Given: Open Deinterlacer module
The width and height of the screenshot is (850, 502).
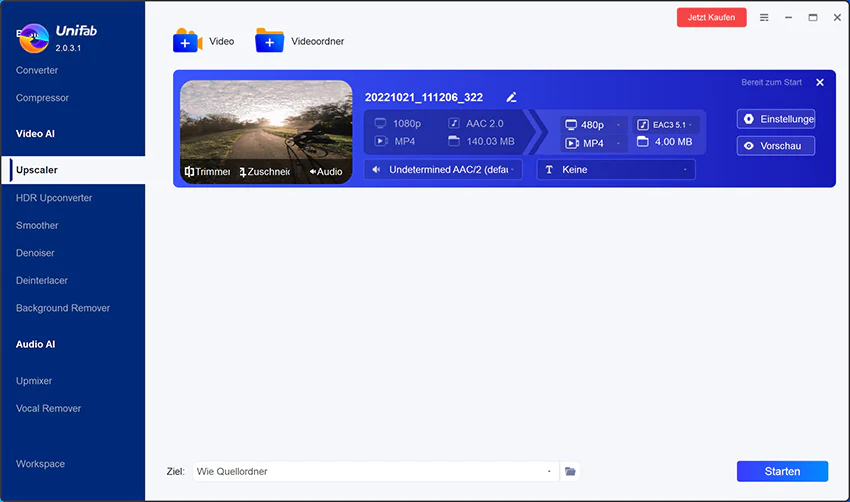Looking at the screenshot, I should (42, 280).
